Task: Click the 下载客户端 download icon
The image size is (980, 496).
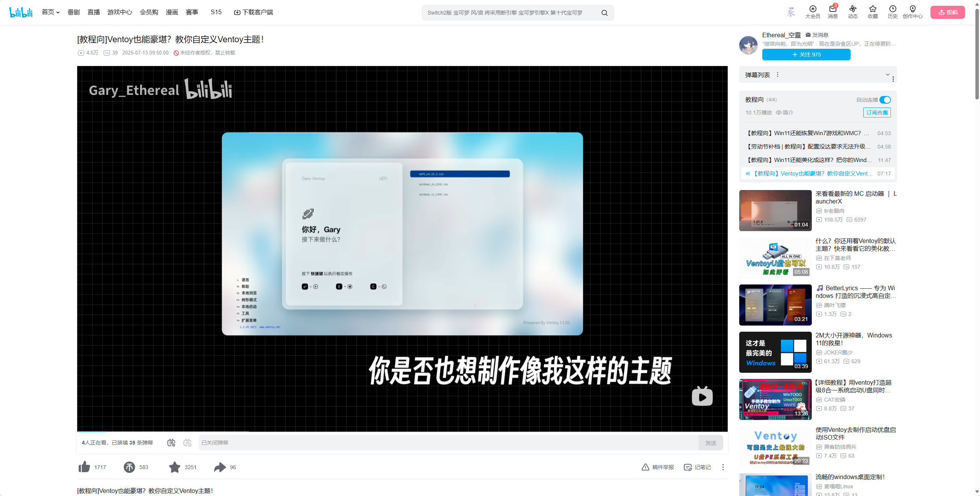Action: (237, 12)
